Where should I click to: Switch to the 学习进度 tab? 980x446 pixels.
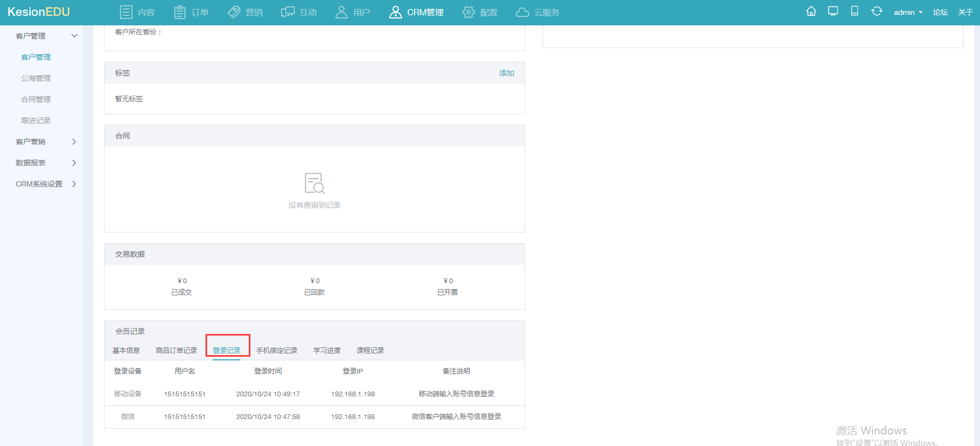pos(327,350)
